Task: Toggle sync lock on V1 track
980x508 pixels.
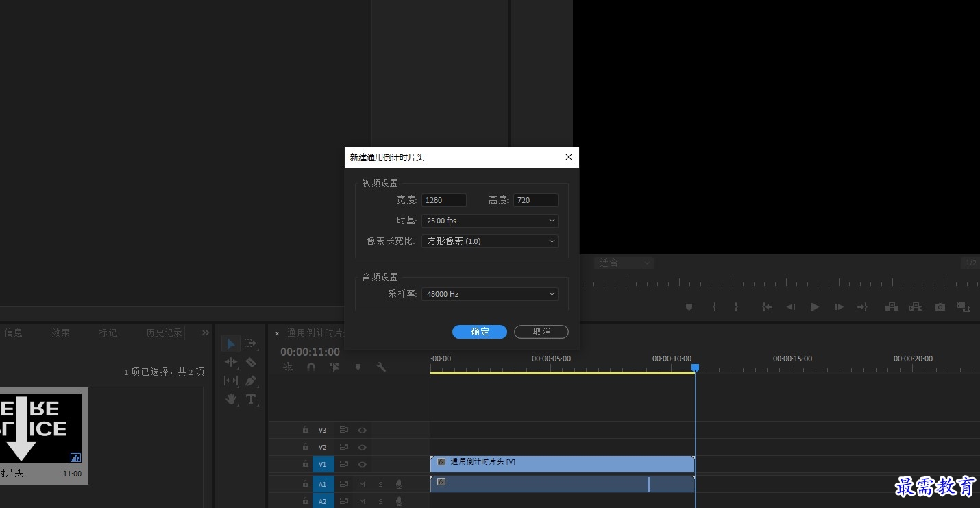Action: [x=343, y=464]
